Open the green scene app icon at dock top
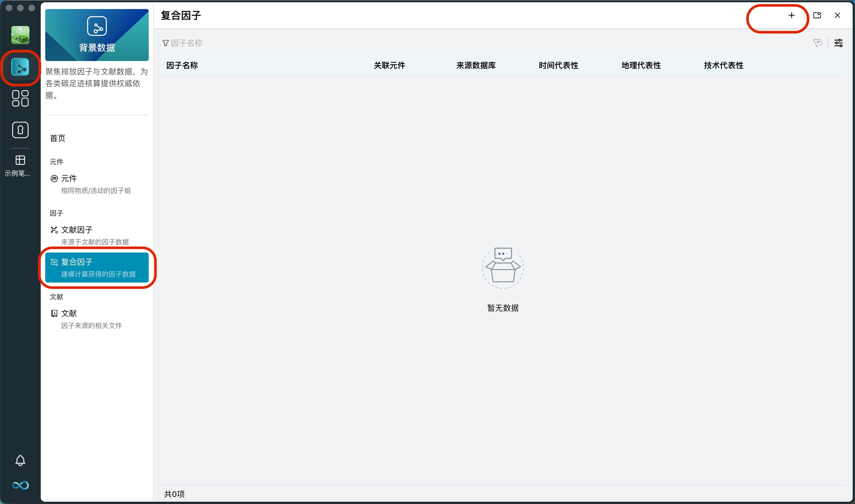 point(20,35)
